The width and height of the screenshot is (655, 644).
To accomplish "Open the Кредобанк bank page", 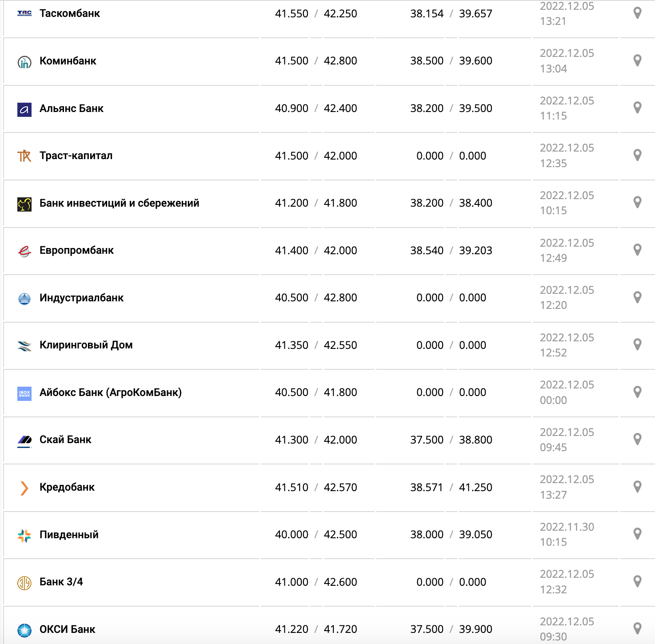I will (67, 487).
